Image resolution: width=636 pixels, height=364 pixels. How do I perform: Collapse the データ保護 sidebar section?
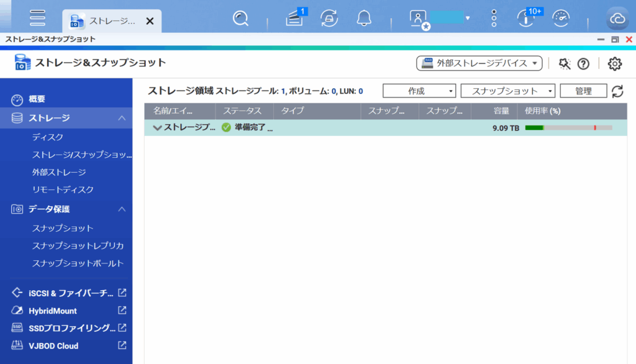click(x=122, y=209)
